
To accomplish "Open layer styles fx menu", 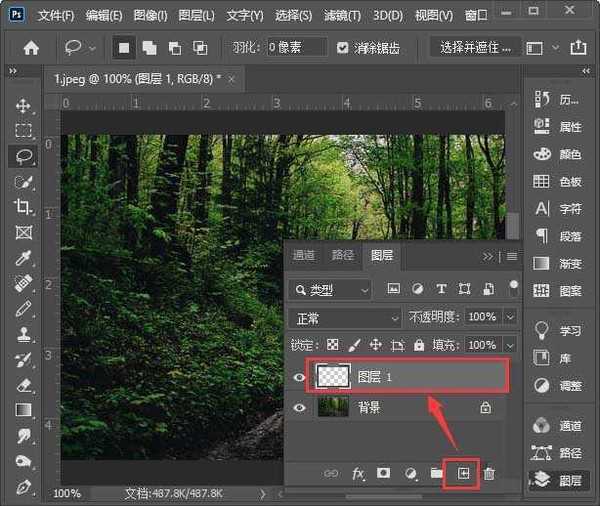I will tap(358, 473).
